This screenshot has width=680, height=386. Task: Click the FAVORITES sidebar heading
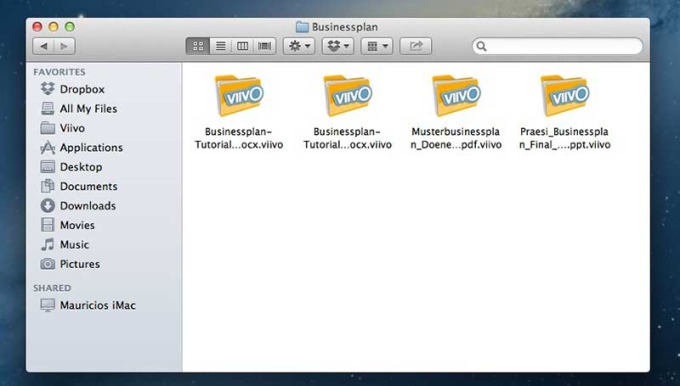[x=59, y=72]
